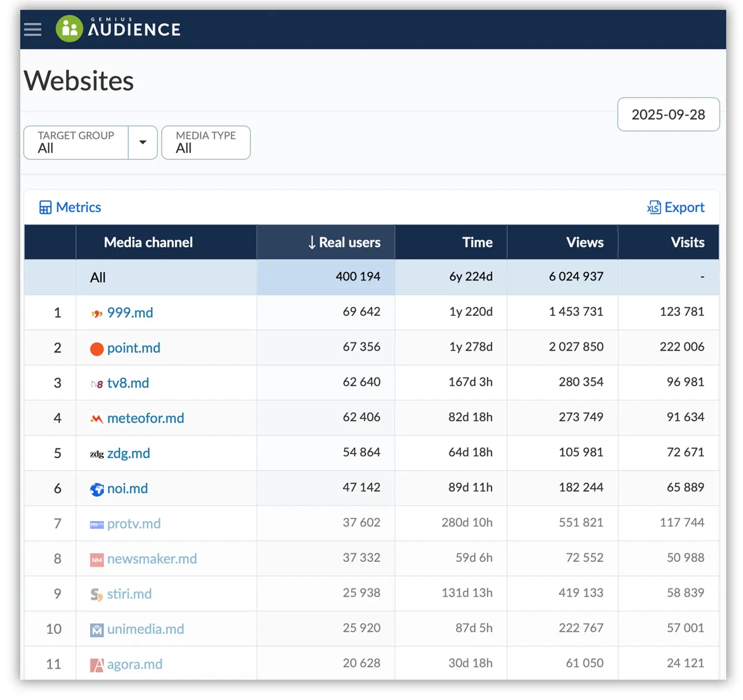Open the point.md website link
743x700 pixels.
click(x=134, y=348)
